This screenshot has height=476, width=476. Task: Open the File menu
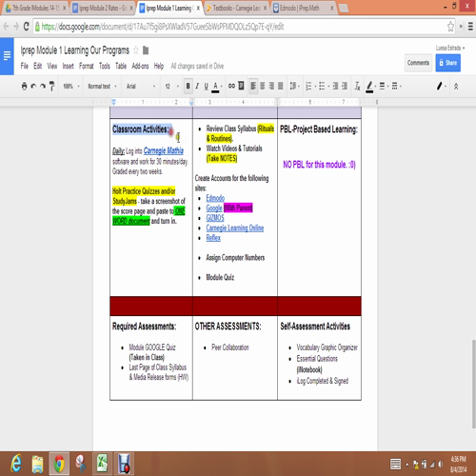[25, 66]
